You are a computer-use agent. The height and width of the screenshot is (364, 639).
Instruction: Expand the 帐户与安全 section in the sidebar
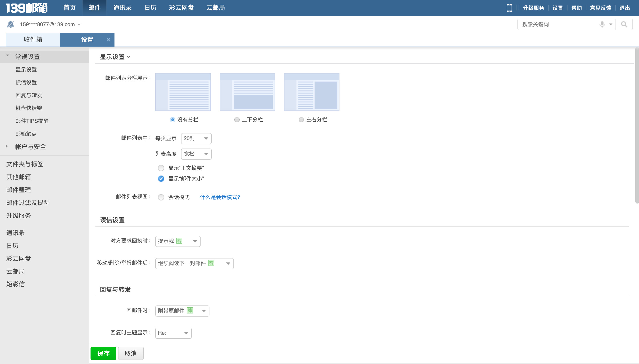pos(30,147)
